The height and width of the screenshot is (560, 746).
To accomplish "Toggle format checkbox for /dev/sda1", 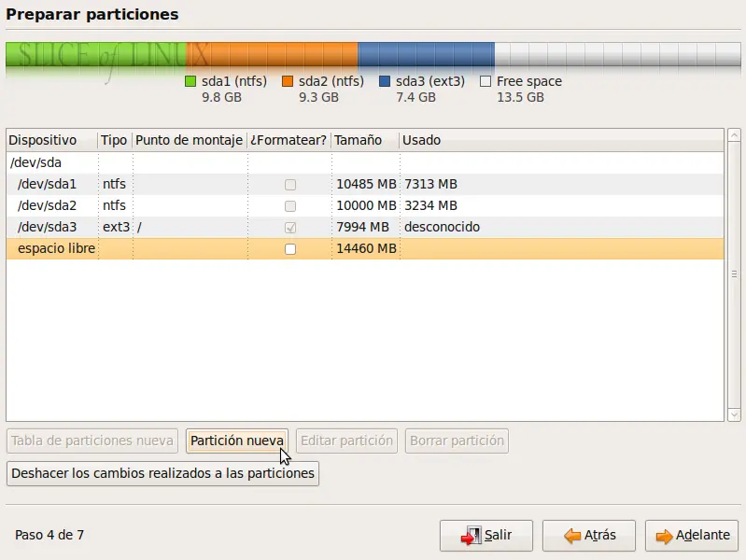I will [x=290, y=185].
